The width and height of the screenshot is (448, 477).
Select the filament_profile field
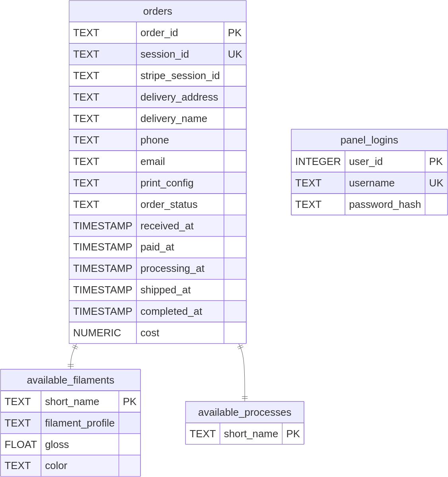pyautogui.click(x=80, y=423)
